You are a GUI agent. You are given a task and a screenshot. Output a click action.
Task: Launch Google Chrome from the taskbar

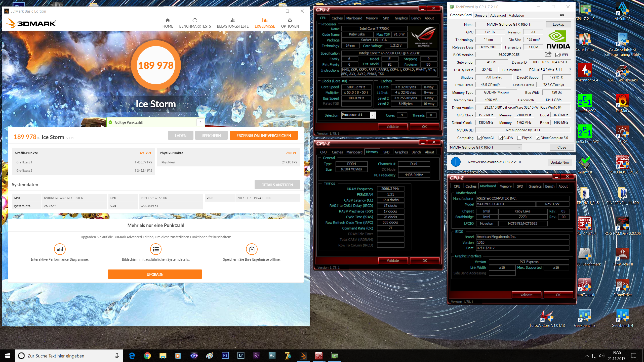(147, 355)
